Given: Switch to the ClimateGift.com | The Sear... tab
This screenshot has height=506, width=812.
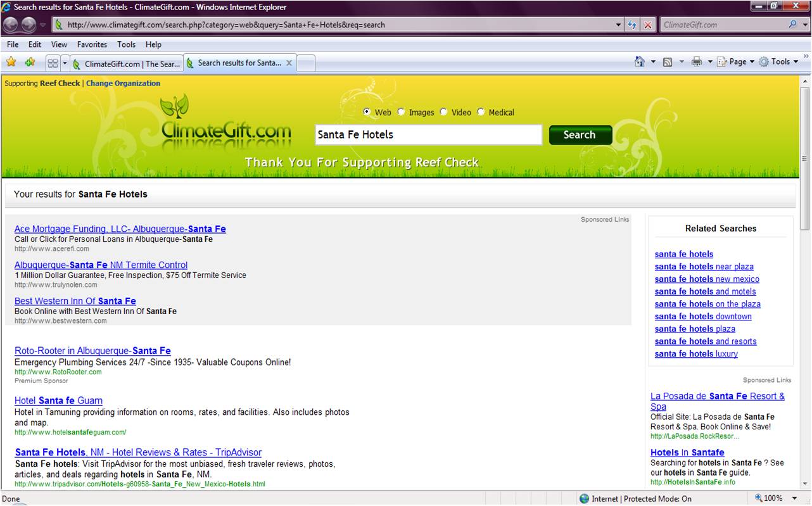Looking at the screenshot, I should 126,63.
